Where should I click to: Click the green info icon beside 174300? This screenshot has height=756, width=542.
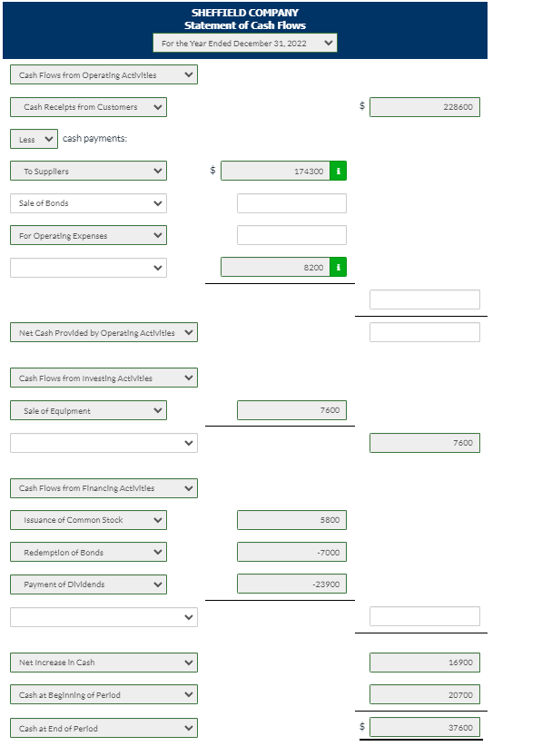click(338, 171)
